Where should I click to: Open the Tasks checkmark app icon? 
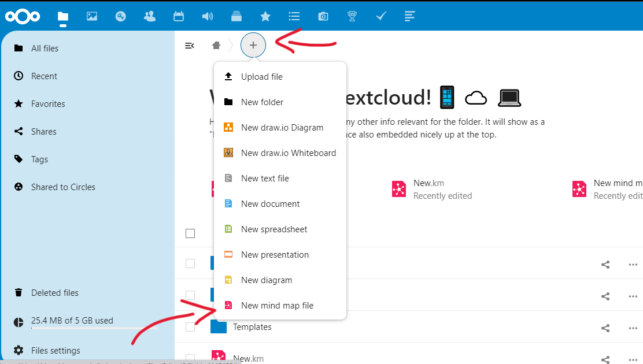pos(380,16)
